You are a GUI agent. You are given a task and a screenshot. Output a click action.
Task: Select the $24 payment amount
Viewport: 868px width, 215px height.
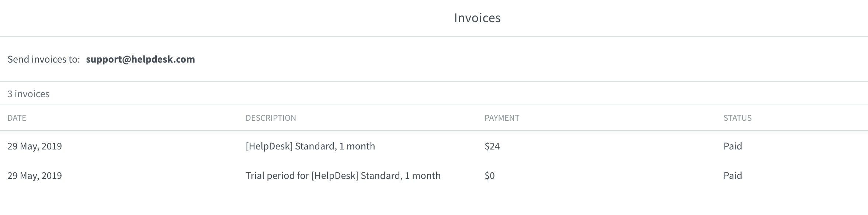(492, 146)
